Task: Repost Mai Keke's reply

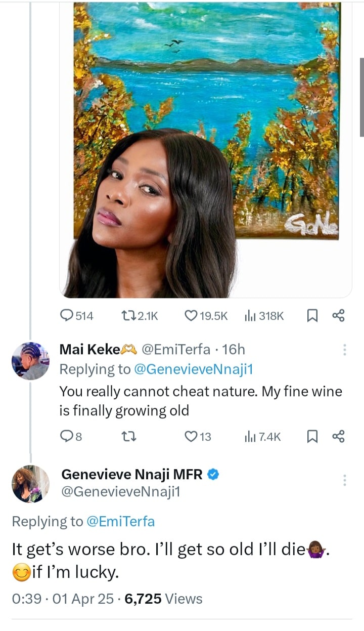Action: [x=128, y=436]
